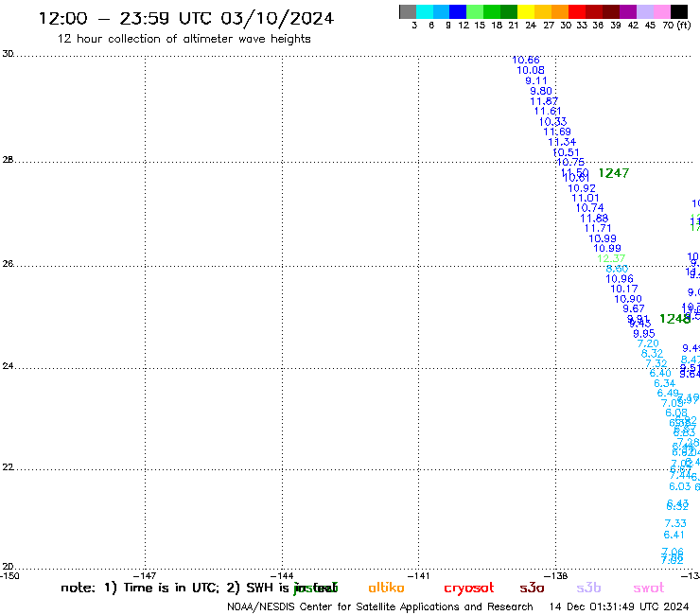Click the wave height value 10.33
Screen dimensions: 700x615
[x=552, y=122]
